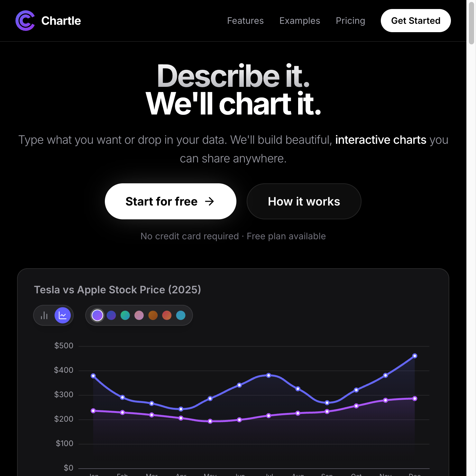Click the Get Started button
The height and width of the screenshot is (476, 476).
click(416, 21)
